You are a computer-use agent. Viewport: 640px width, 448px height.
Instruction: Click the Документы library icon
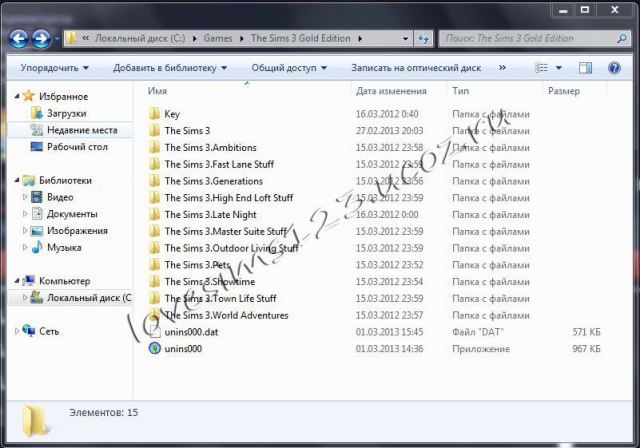(37, 214)
